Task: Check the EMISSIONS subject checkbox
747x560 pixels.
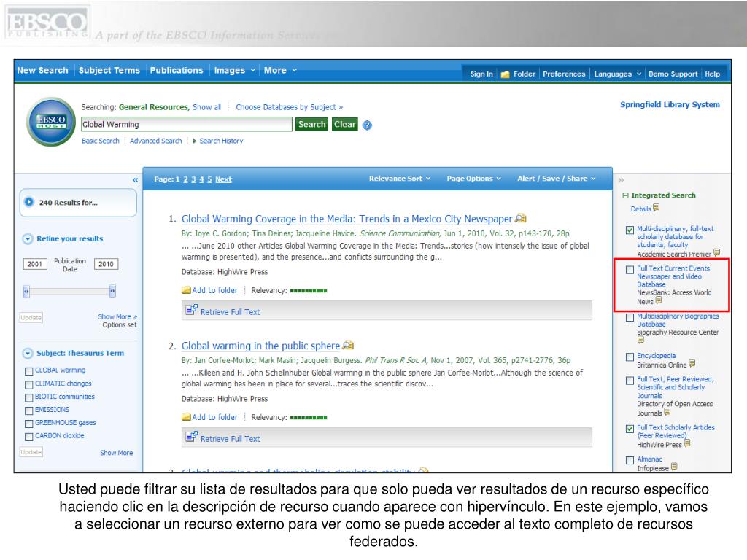Action: 28,411
